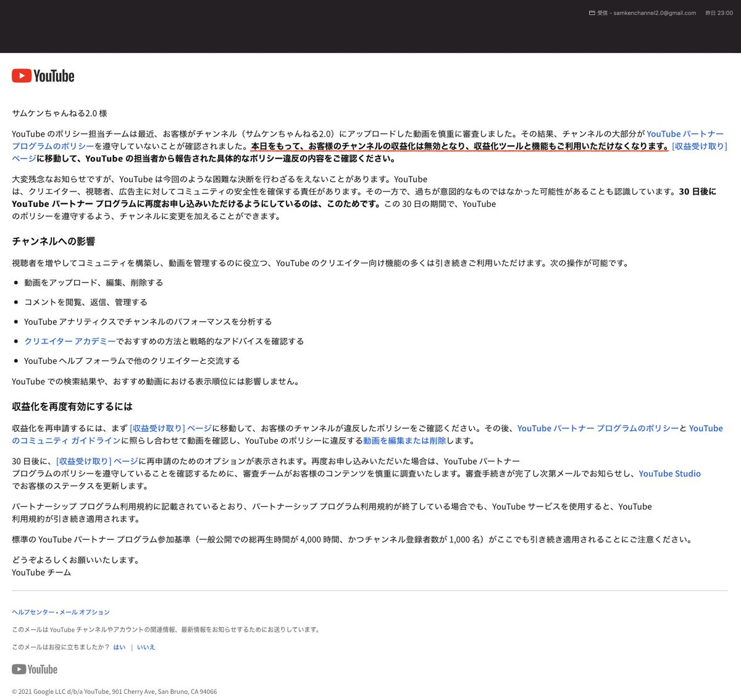Click the inbox mailbox icon in header bar
Image resolution: width=741 pixels, height=700 pixels.
592,13
